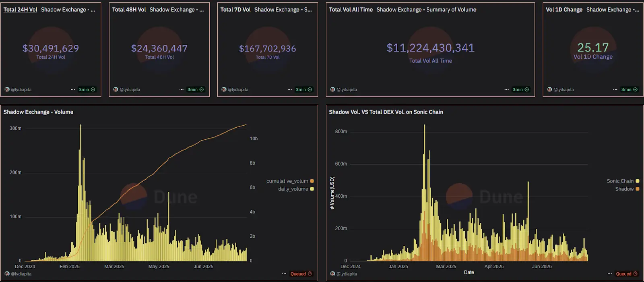Image resolution: width=644 pixels, height=282 pixels.
Task: Open @lydiapita profile on Total 7D Vol card
Action: point(238,89)
